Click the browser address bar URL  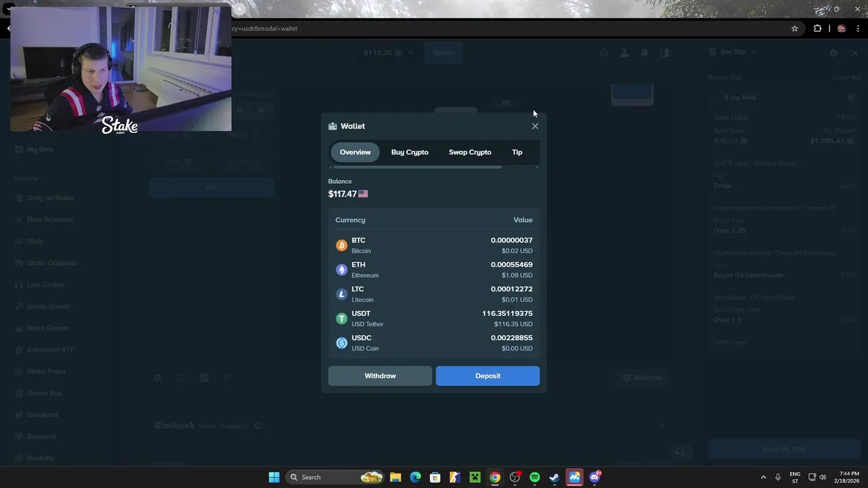click(x=264, y=28)
